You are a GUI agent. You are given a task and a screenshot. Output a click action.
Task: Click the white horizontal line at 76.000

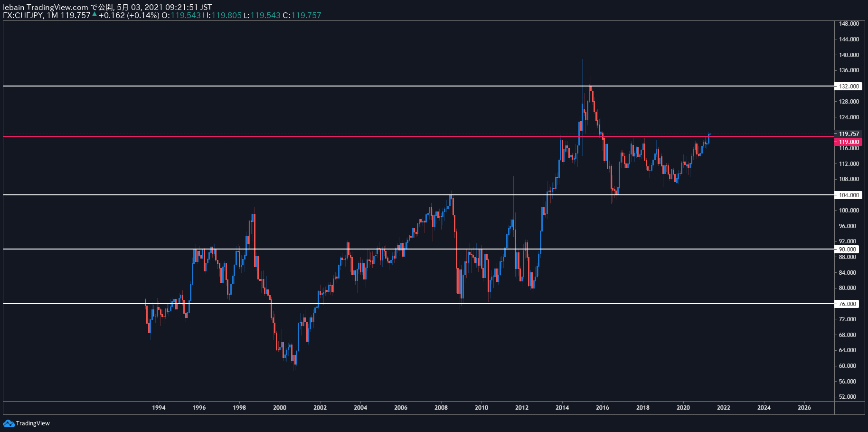click(418, 304)
